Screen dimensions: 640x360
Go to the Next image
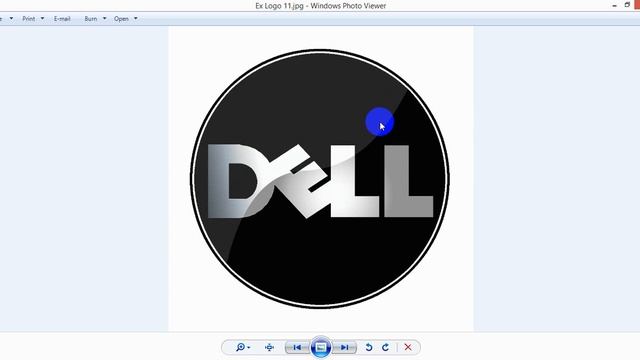[344, 347]
